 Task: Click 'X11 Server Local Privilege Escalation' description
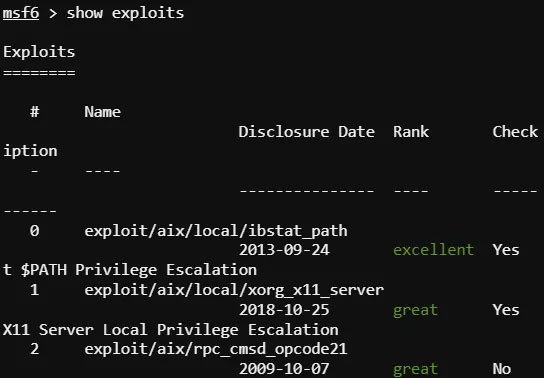tap(170, 330)
